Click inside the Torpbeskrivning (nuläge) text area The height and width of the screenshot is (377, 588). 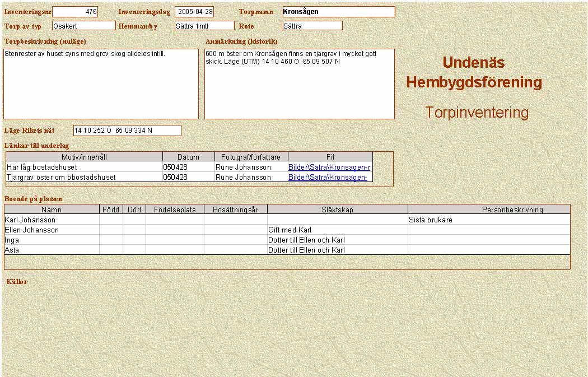tap(101, 84)
